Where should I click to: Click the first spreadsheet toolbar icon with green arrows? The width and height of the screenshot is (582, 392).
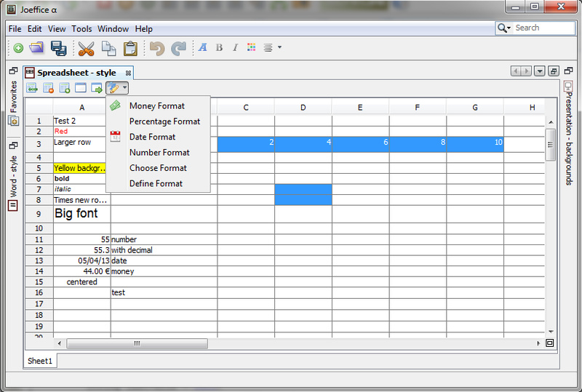click(x=32, y=88)
